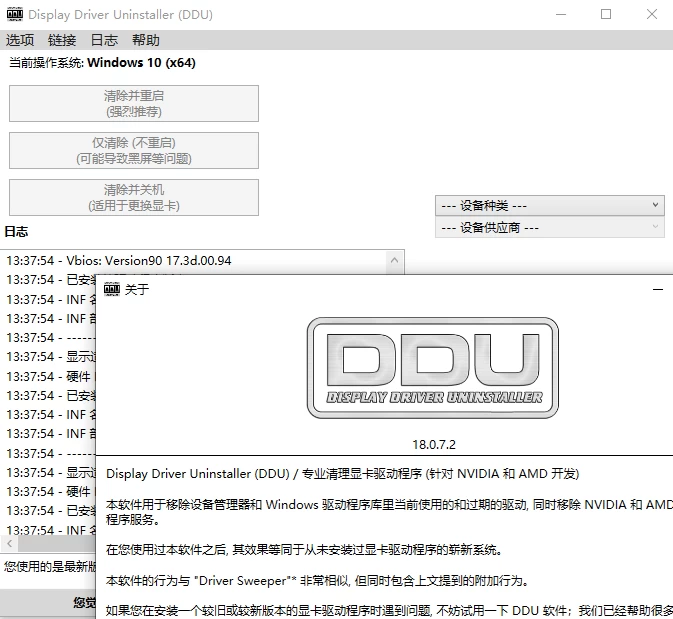Click the version number 18.0.7.2
The width and height of the screenshot is (673, 619).
(434, 445)
